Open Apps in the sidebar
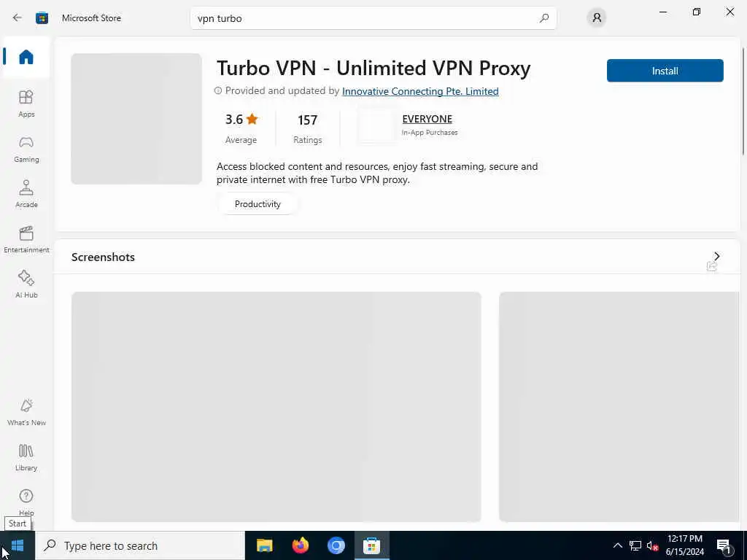 tap(26, 104)
